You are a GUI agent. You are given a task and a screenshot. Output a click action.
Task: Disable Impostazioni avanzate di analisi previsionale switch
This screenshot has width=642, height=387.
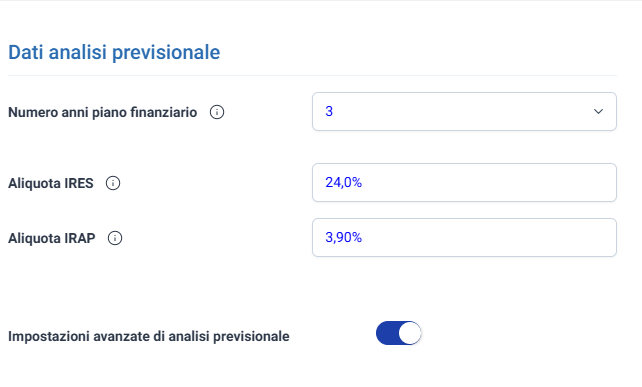[398, 333]
